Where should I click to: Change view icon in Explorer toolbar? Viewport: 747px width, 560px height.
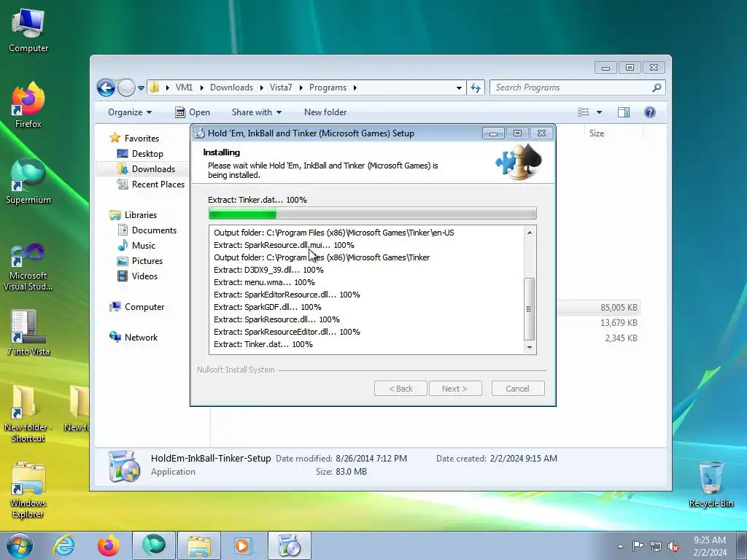click(x=583, y=112)
